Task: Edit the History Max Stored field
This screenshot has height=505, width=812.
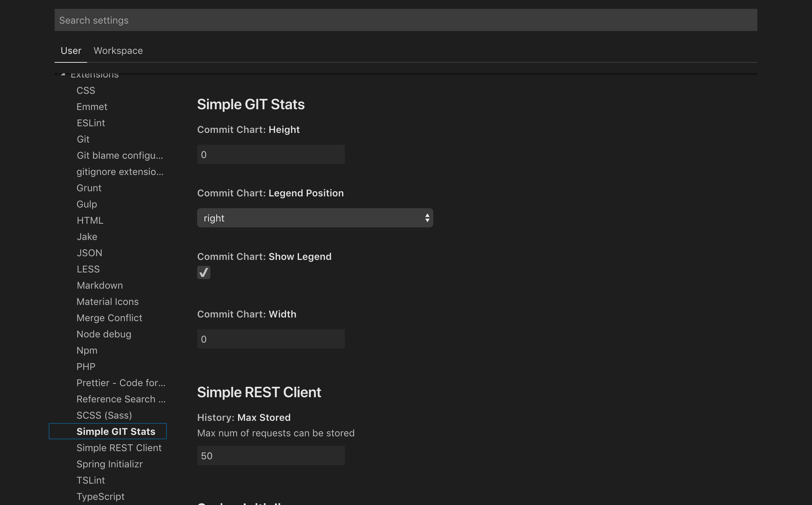Action: click(271, 456)
